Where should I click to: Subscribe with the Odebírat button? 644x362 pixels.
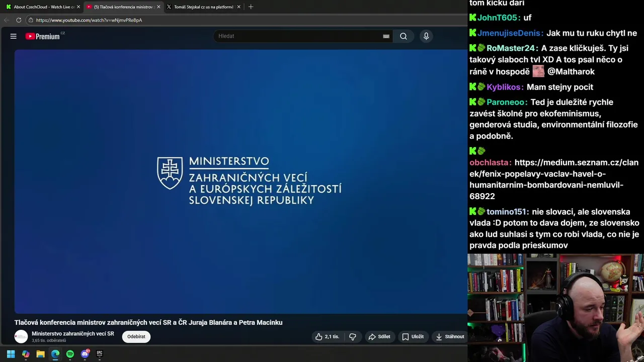tap(136, 337)
